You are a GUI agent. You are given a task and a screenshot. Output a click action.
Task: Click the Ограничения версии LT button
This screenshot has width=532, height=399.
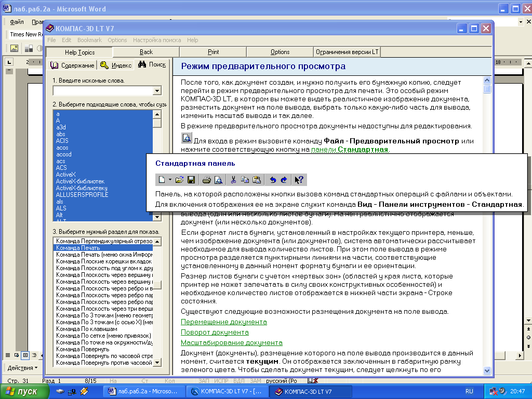(x=347, y=52)
